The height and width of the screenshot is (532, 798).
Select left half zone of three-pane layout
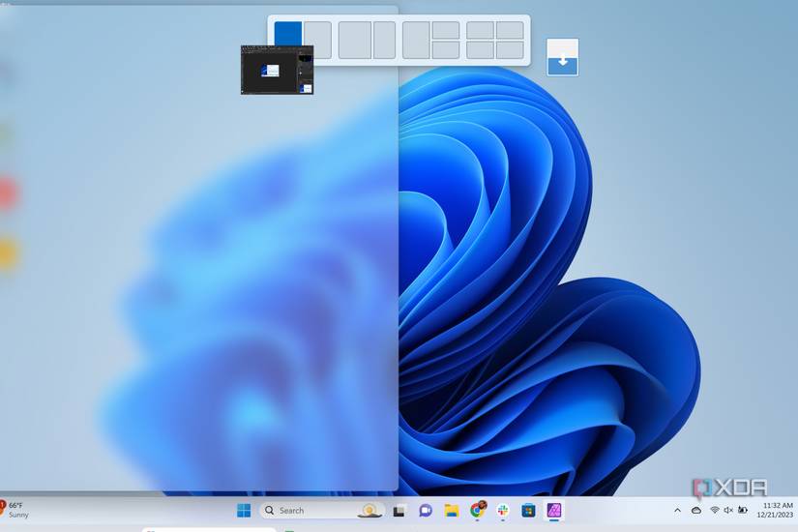click(416, 41)
